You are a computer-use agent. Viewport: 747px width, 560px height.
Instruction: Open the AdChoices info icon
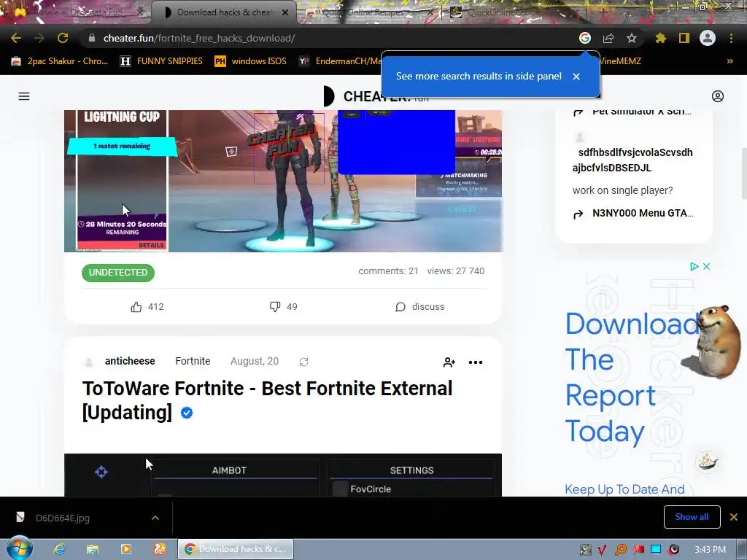pos(694,267)
